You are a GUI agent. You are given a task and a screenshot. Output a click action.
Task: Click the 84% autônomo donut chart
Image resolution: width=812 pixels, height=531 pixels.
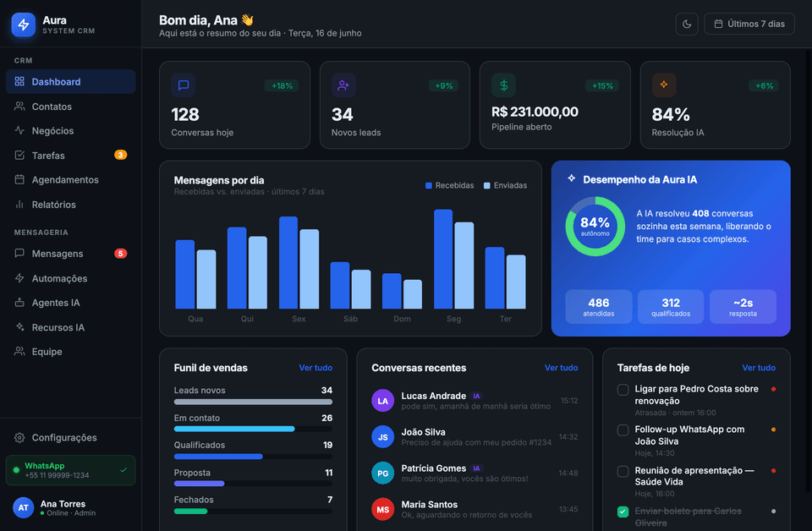click(595, 226)
